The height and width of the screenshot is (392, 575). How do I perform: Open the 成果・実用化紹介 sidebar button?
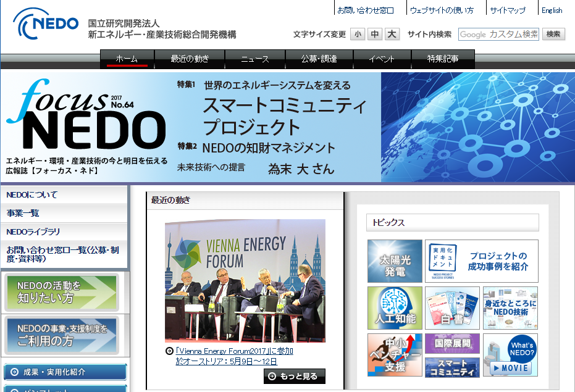[65, 372]
